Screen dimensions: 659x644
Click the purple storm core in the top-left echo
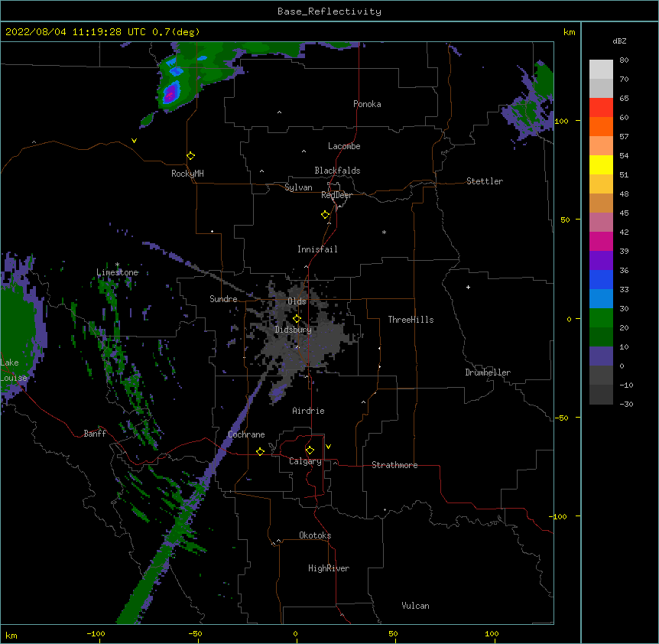pyautogui.click(x=170, y=93)
